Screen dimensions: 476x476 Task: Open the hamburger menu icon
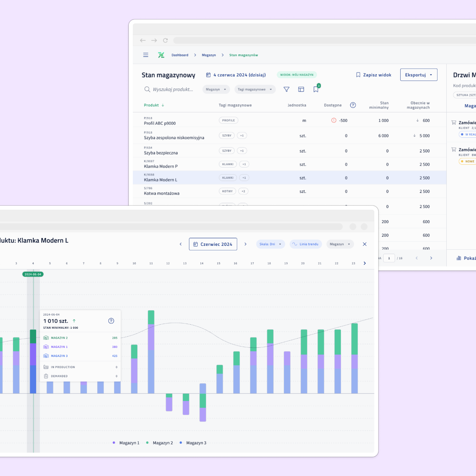pyautogui.click(x=146, y=55)
